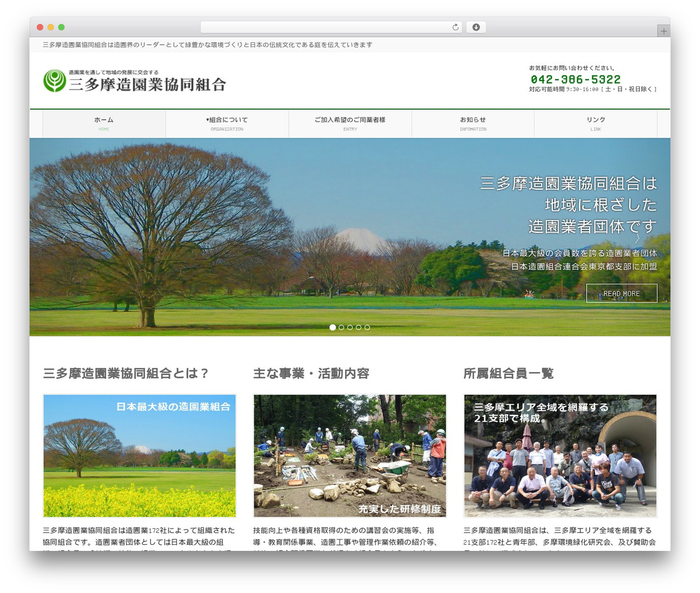
Task: Open the 組合について menu item
Action: click(227, 124)
